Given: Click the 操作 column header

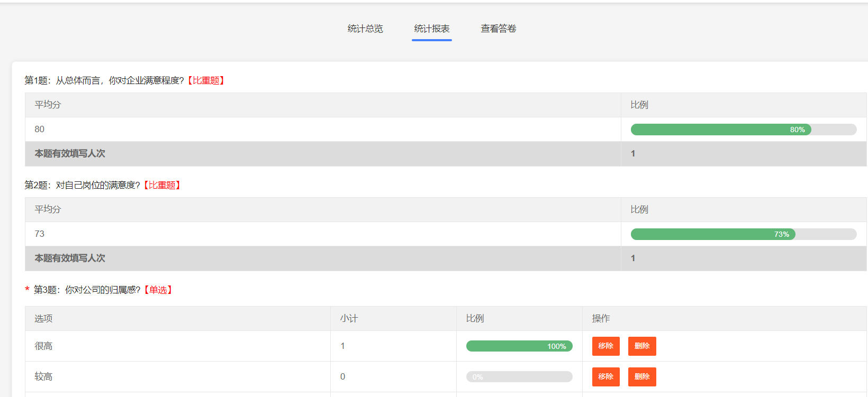Looking at the screenshot, I should (601, 318).
